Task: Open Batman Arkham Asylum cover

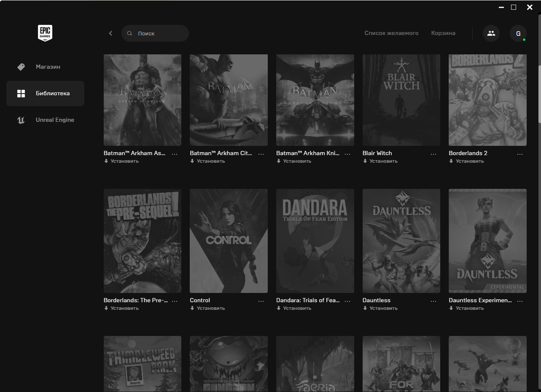Action: click(143, 100)
